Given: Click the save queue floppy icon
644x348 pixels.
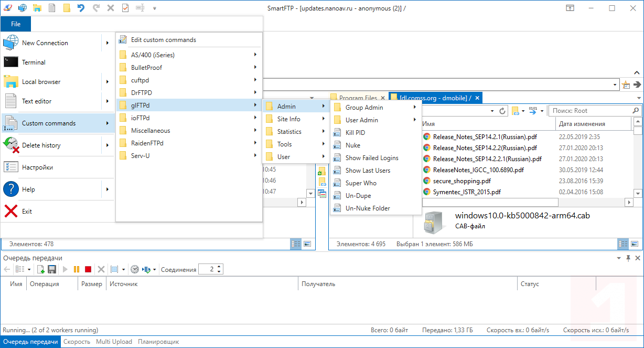Looking at the screenshot, I should [x=52, y=269].
